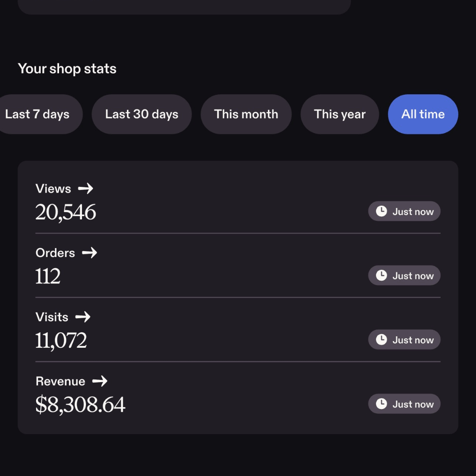Switch stats to This year
This screenshot has height=476, width=476.
point(340,114)
